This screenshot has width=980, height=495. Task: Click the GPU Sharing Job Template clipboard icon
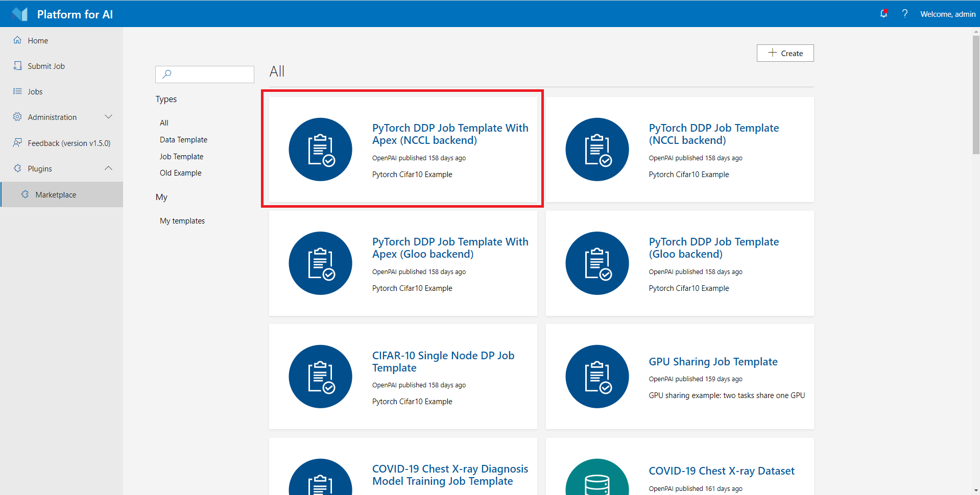[597, 377]
